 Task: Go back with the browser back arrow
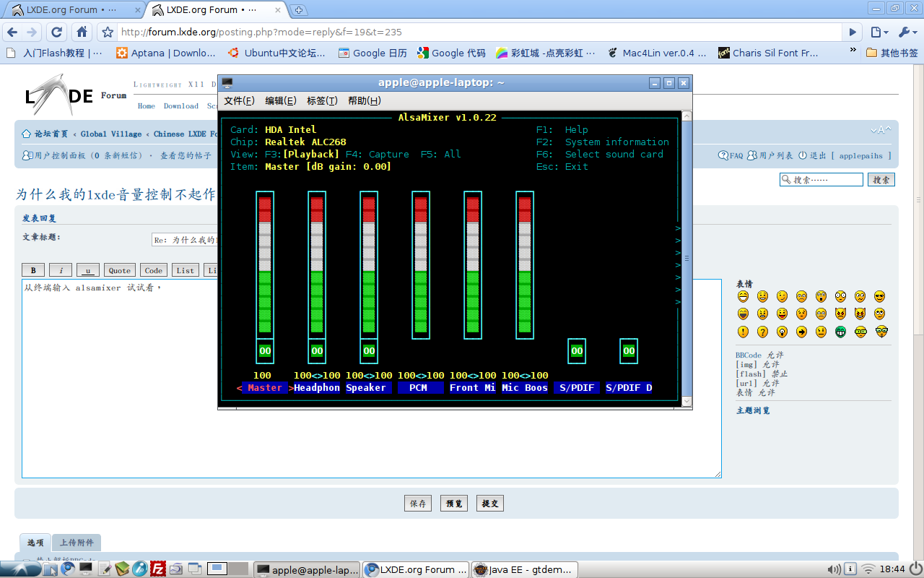click(12, 32)
